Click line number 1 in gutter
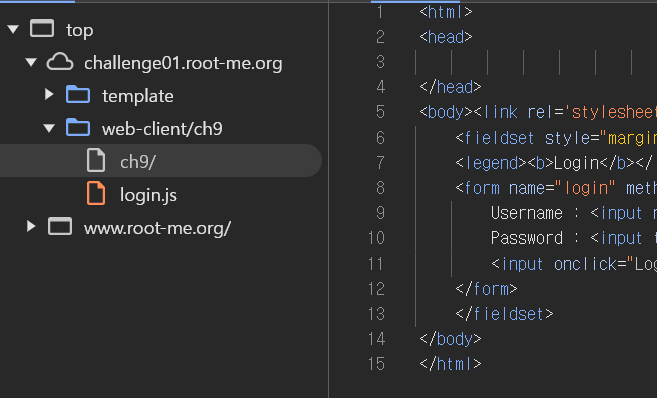The image size is (657, 398). (x=380, y=12)
